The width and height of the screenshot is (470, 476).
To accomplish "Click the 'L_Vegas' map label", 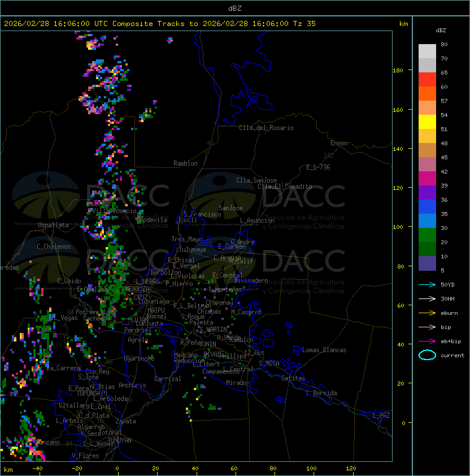I will (66, 318).
